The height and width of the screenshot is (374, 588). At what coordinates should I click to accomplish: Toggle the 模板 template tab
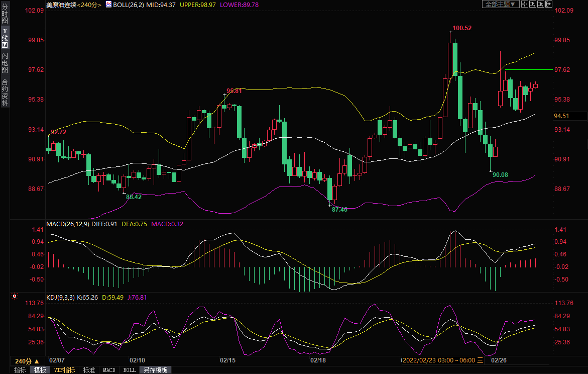tap(40, 370)
